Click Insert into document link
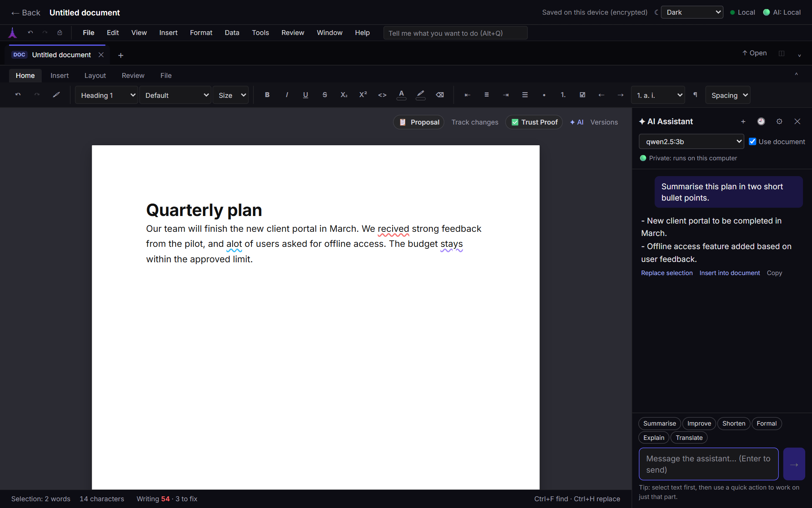Screen dimensions: 812x508 (730, 273)
